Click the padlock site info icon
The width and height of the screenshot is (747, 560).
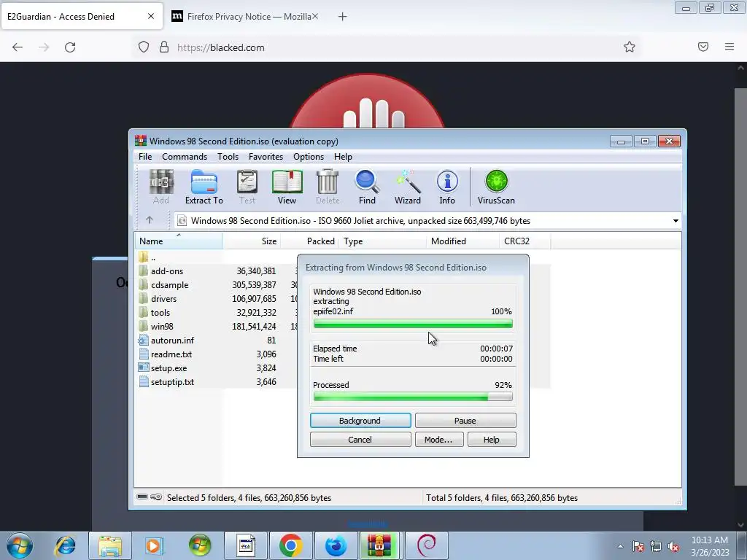164,47
